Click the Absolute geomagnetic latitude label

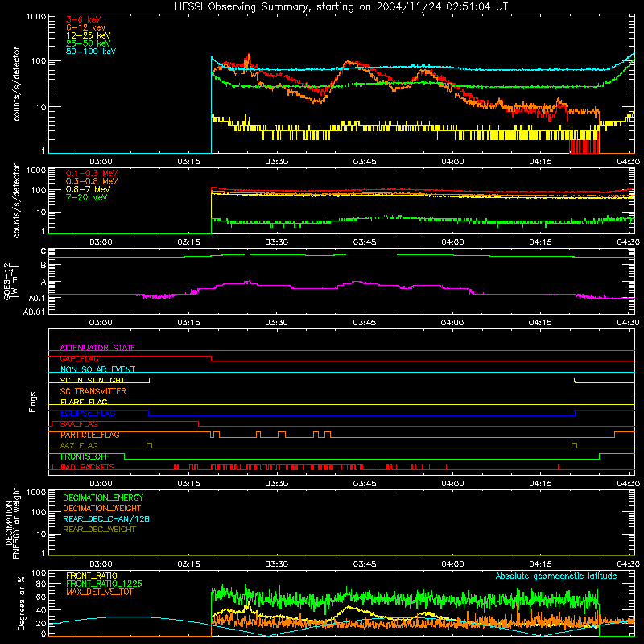click(556, 576)
